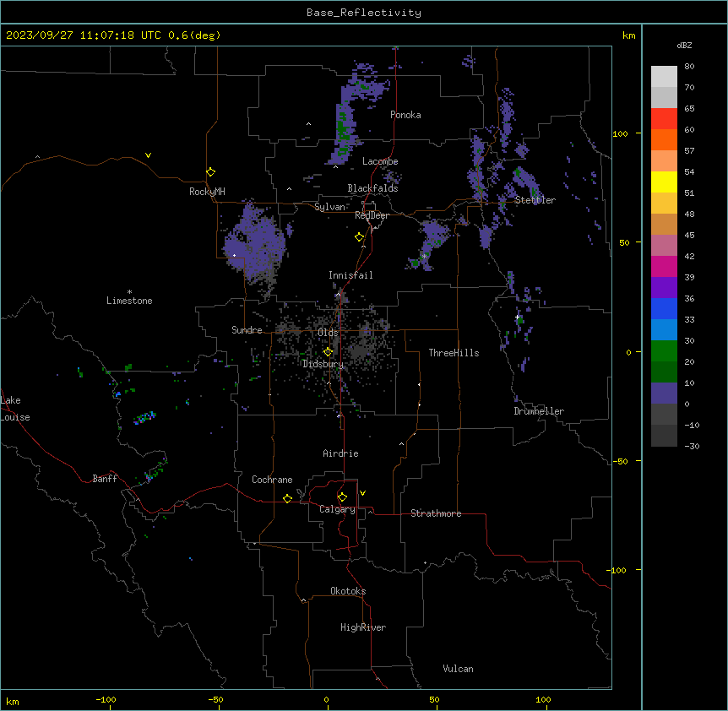Click the -50 tick on the right axis
The width and height of the screenshot is (728, 711).
pyautogui.click(x=620, y=461)
